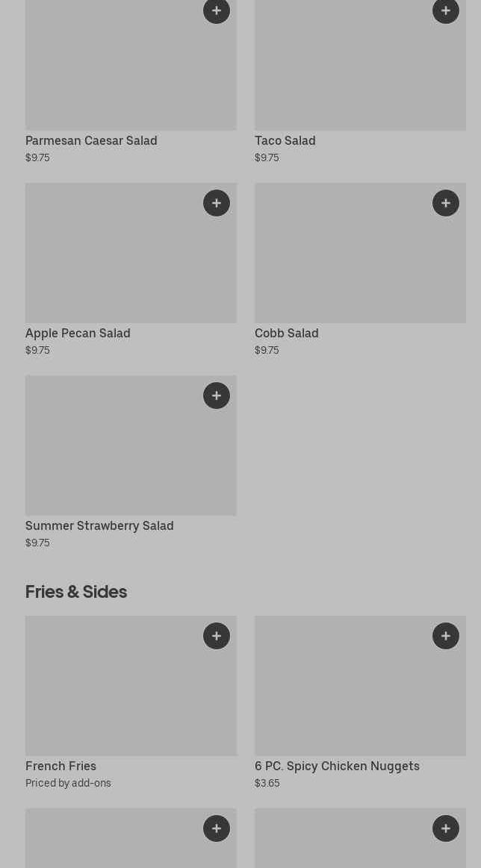Open the Parmesan Caesar Salad title

point(91,140)
